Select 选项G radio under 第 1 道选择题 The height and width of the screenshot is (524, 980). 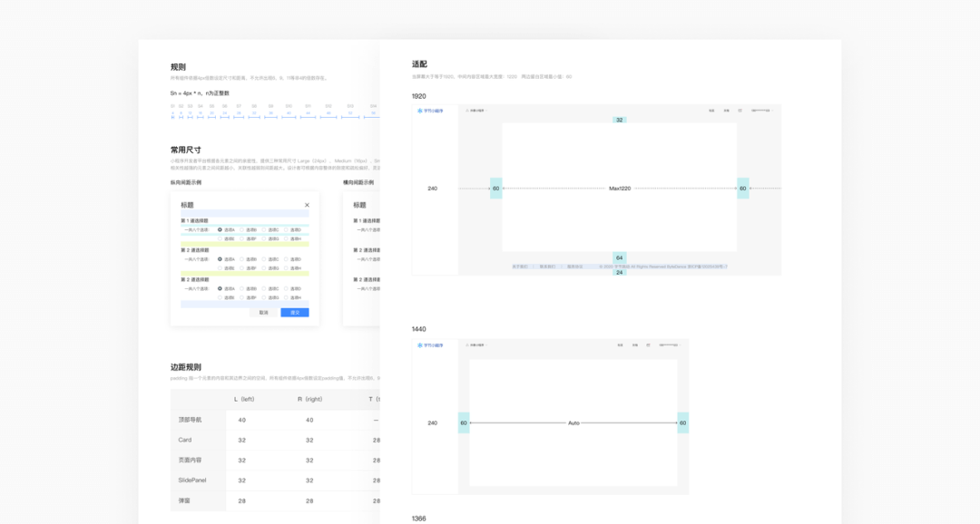point(264,238)
